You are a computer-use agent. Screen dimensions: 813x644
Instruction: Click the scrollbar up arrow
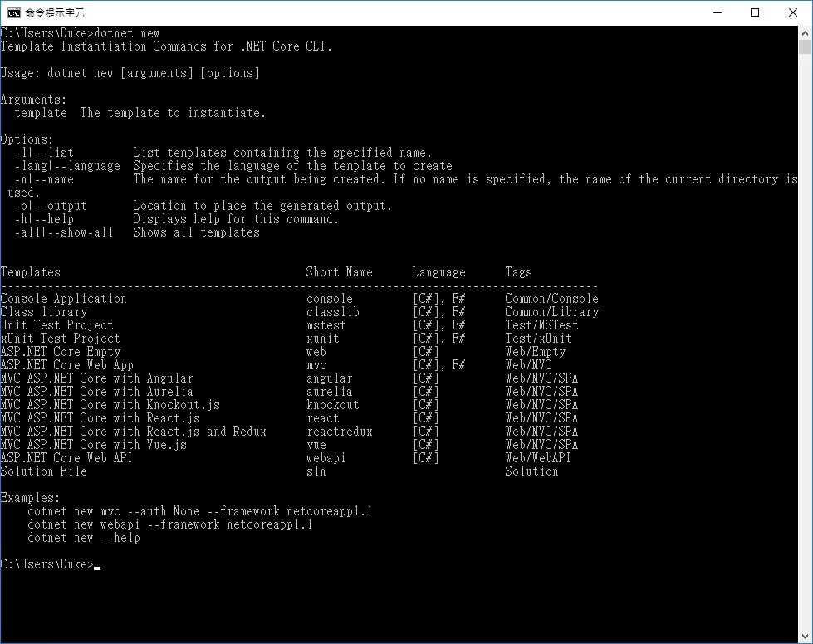pos(805,32)
